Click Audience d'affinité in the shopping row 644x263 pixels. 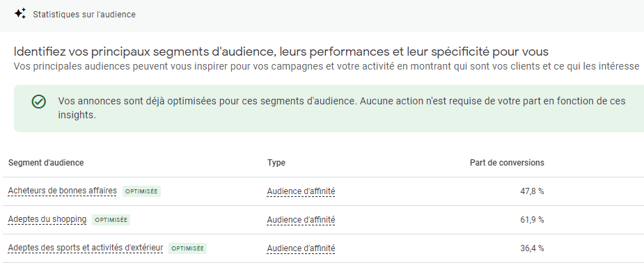(x=301, y=220)
